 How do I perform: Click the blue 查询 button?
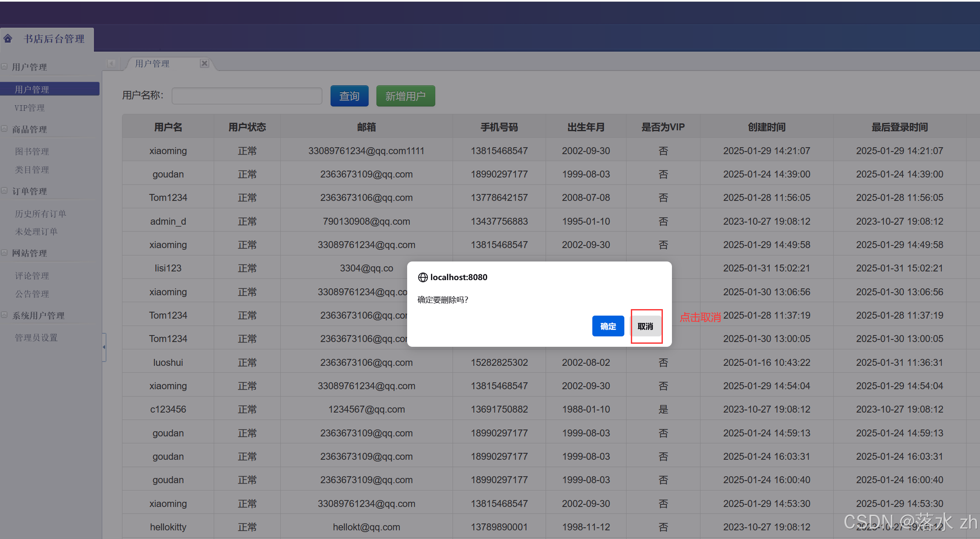click(x=349, y=96)
